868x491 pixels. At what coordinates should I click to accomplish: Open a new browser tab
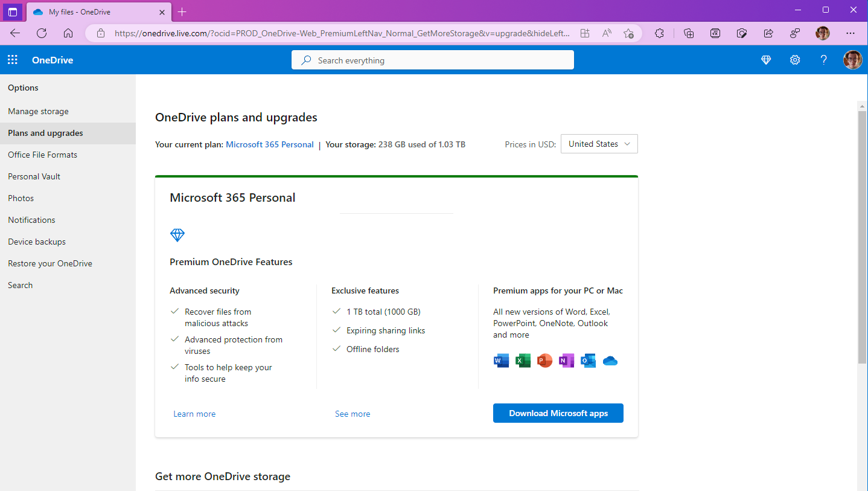[182, 11]
